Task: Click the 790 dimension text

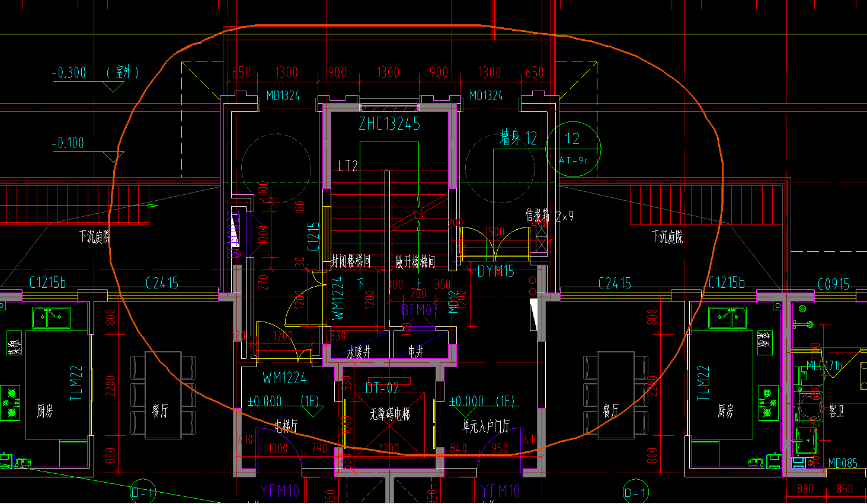Action: pyautogui.click(x=319, y=448)
